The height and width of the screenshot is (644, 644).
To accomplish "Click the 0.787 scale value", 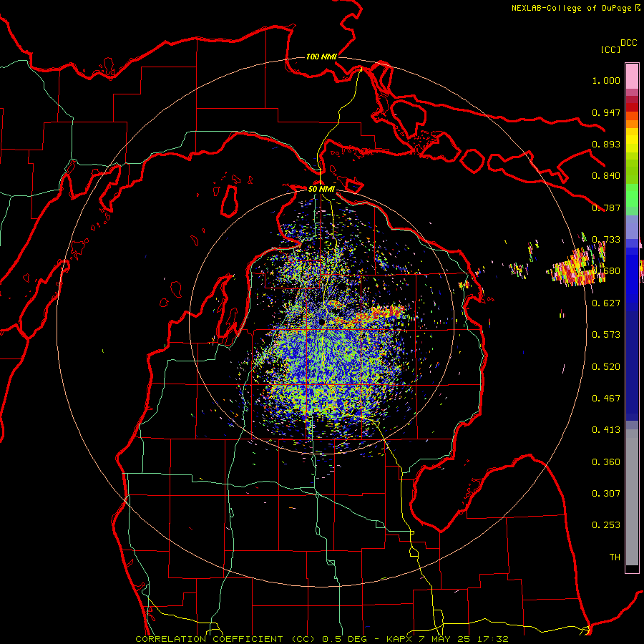I will coord(606,208).
